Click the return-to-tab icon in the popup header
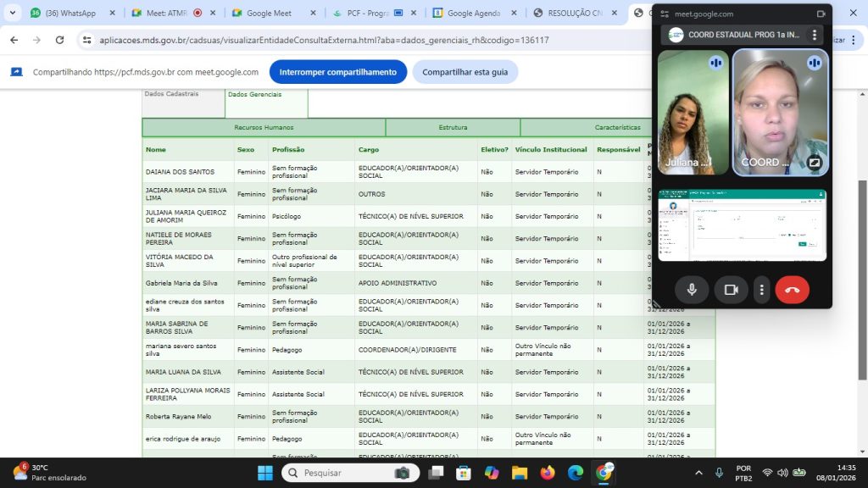 click(x=821, y=14)
